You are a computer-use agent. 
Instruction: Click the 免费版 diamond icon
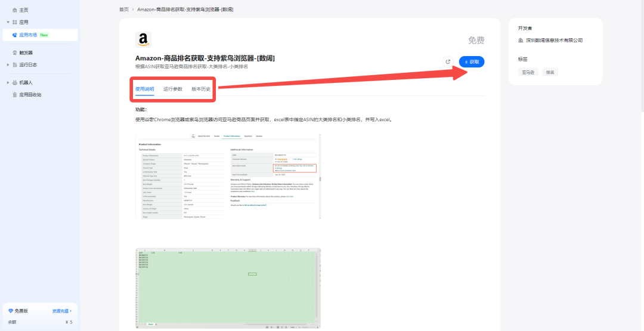(11, 311)
